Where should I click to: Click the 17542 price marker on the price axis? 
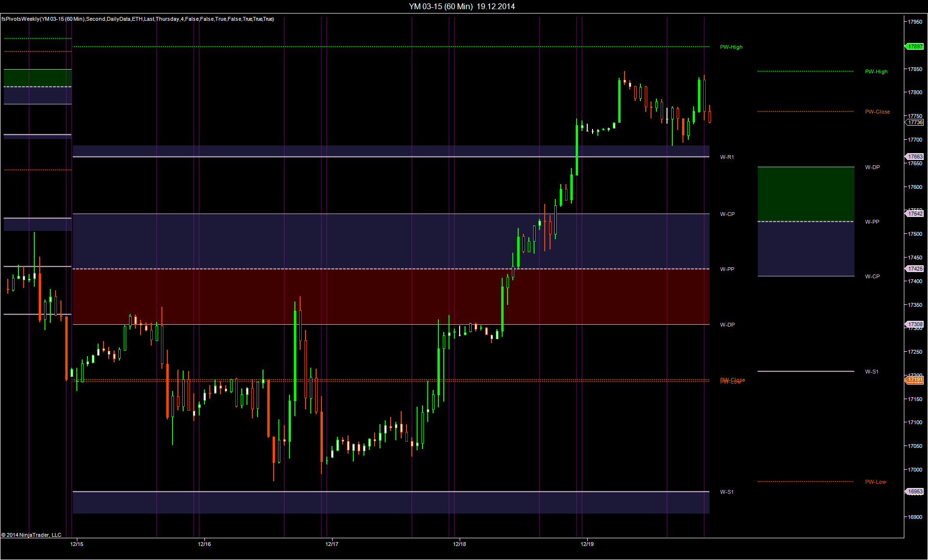[x=915, y=214]
